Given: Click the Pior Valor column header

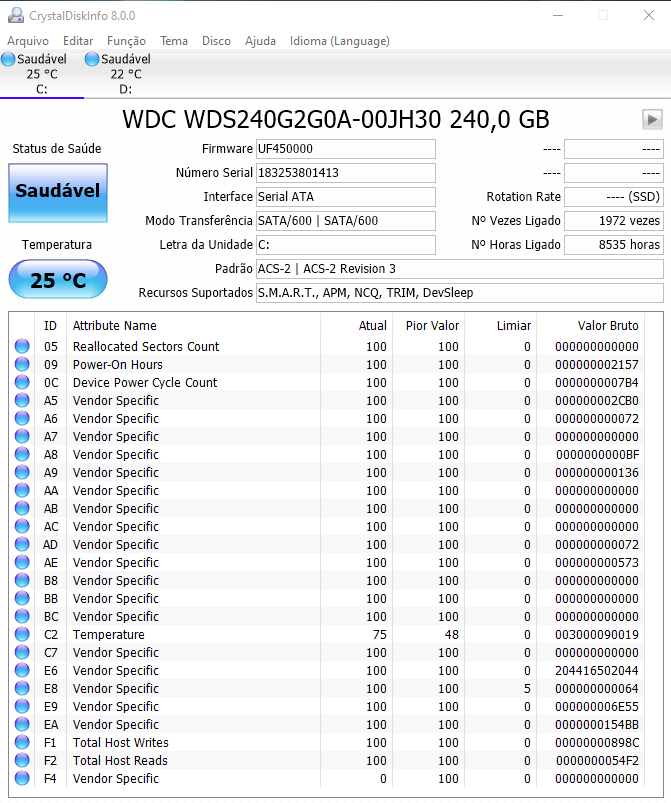Looking at the screenshot, I should click(x=429, y=326).
